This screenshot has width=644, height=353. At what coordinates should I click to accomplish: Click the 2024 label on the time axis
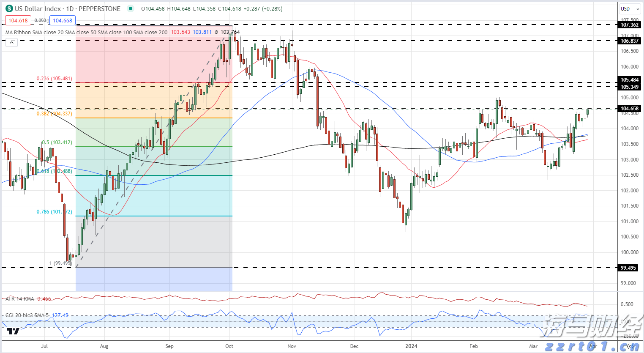click(x=411, y=346)
